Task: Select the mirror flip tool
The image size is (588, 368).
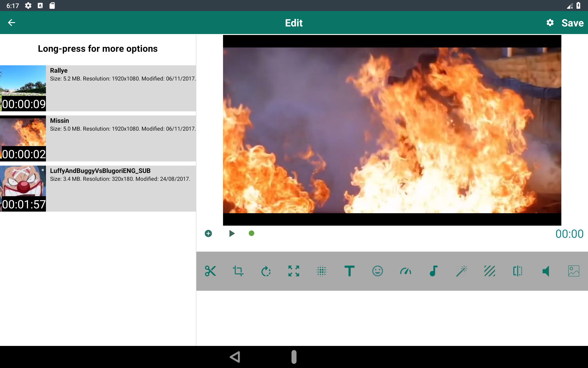Action: (x=517, y=271)
